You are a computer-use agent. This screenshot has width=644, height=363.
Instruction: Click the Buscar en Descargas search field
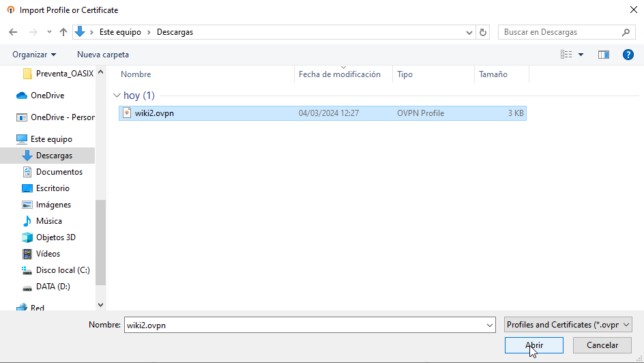[x=559, y=32]
